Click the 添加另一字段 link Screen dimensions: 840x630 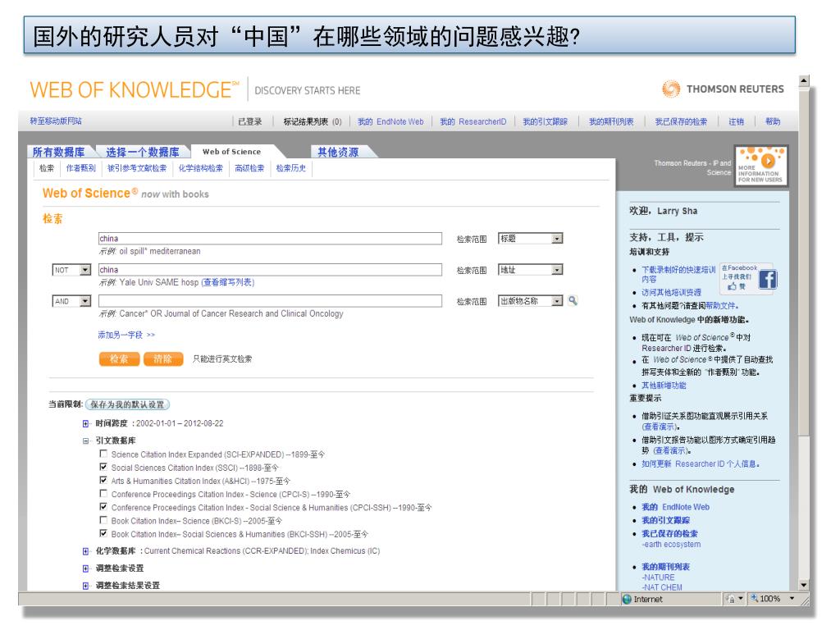click(x=126, y=335)
